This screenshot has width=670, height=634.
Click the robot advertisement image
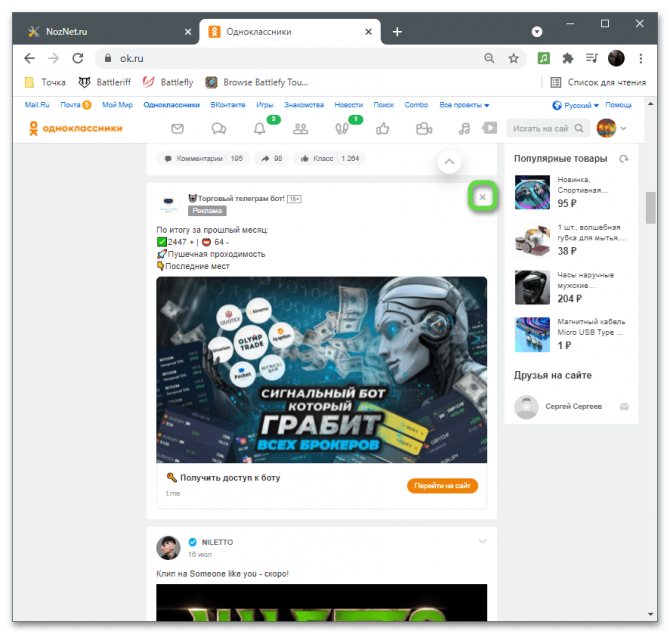tap(321, 370)
